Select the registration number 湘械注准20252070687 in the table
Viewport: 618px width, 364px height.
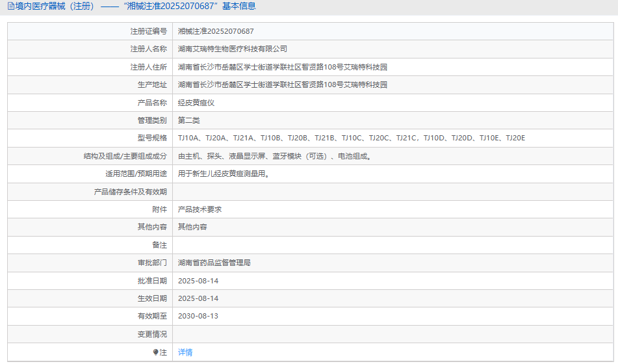[216, 31]
